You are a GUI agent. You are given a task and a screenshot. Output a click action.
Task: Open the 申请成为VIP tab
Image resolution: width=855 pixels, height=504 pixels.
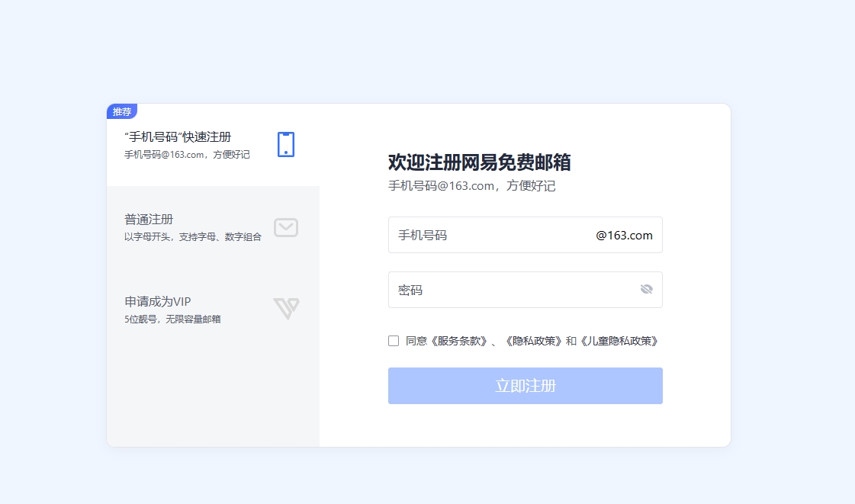tap(214, 310)
